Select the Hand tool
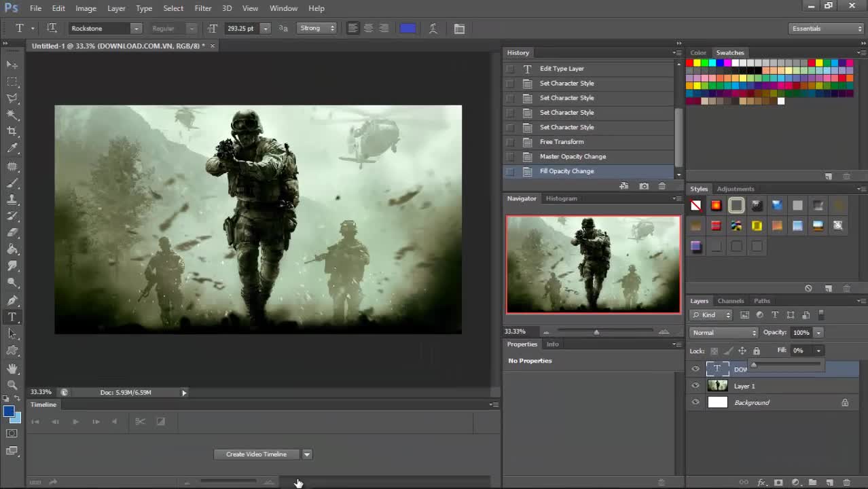Image resolution: width=868 pixels, height=489 pixels. [x=12, y=369]
